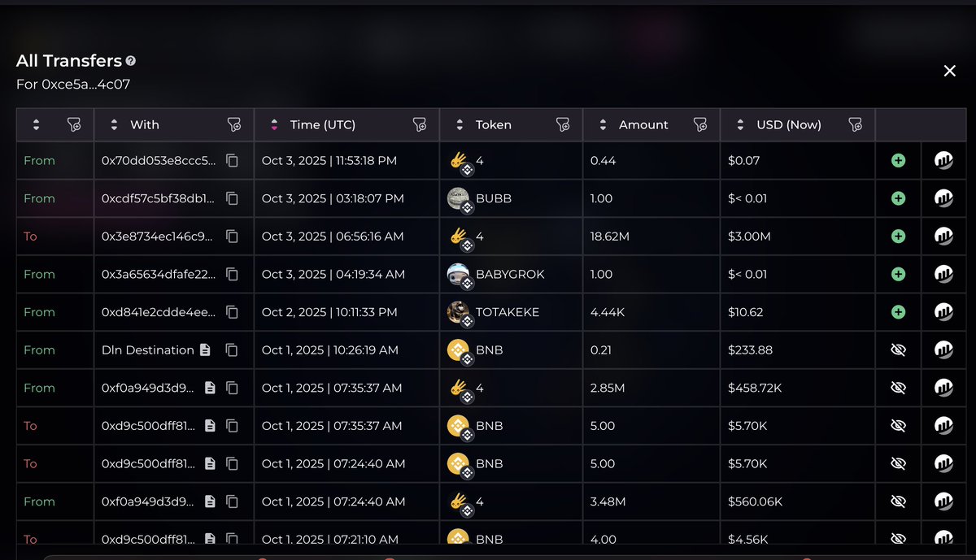Screen dimensions: 976x560
Task: Sort by the Token column header
Action: [x=460, y=124]
